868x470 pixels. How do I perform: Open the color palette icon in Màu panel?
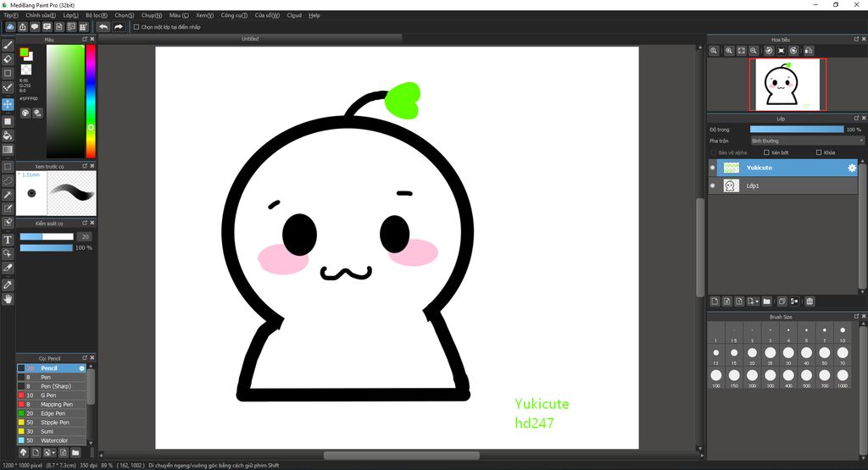point(25,113)
